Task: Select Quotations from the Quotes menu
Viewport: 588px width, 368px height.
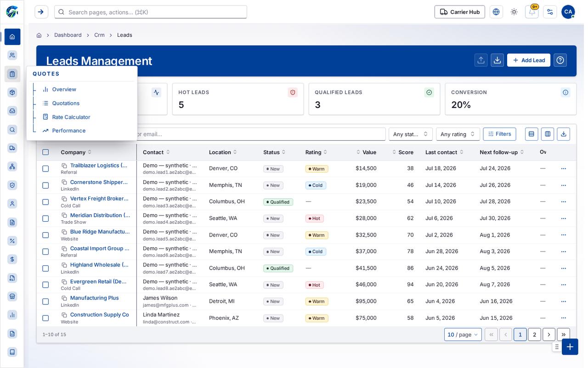Action: click(66, 103)
